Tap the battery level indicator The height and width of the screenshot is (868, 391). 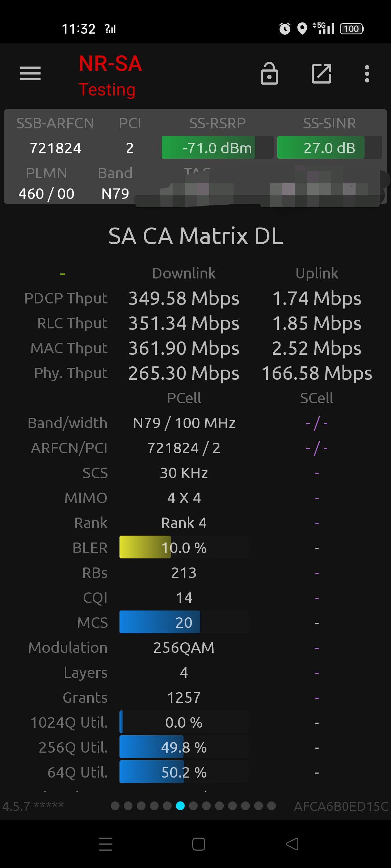(x=352, y=29)
